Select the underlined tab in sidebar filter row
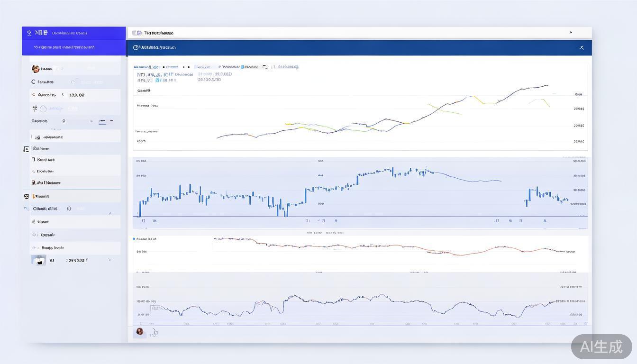The width and height of the screenshot is (637, 364). pos(102,121)
